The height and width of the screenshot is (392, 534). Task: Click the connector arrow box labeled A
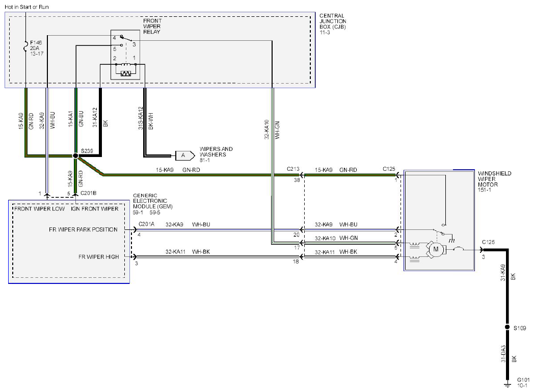click(185, 155)
